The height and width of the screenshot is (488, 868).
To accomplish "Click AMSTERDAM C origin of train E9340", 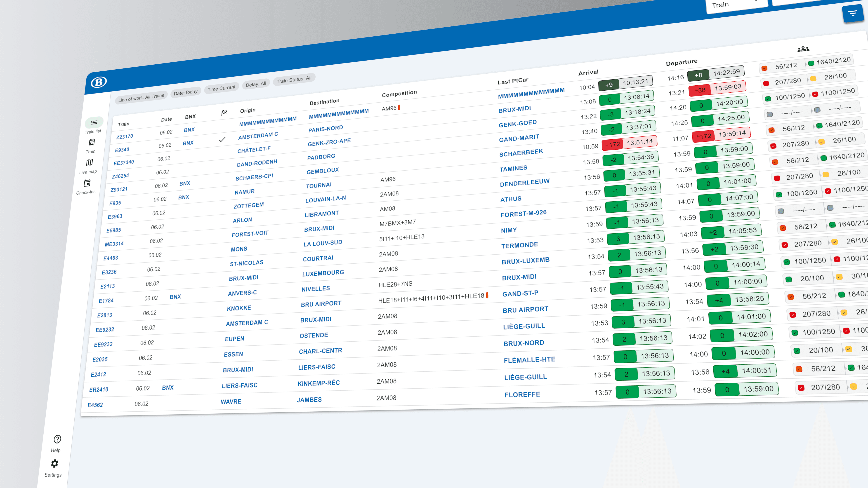I will pyautogui.click(x=258, y=135).
